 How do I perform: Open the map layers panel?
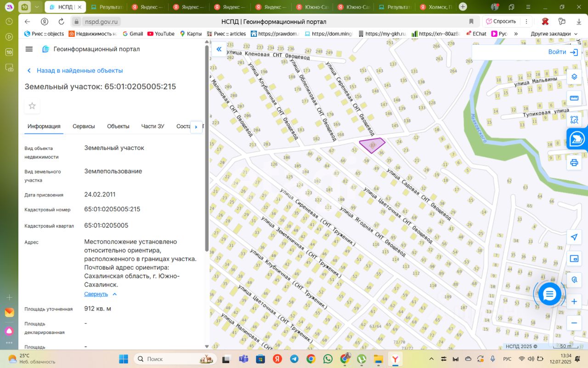pyautogui.click(x=574, y=76)
